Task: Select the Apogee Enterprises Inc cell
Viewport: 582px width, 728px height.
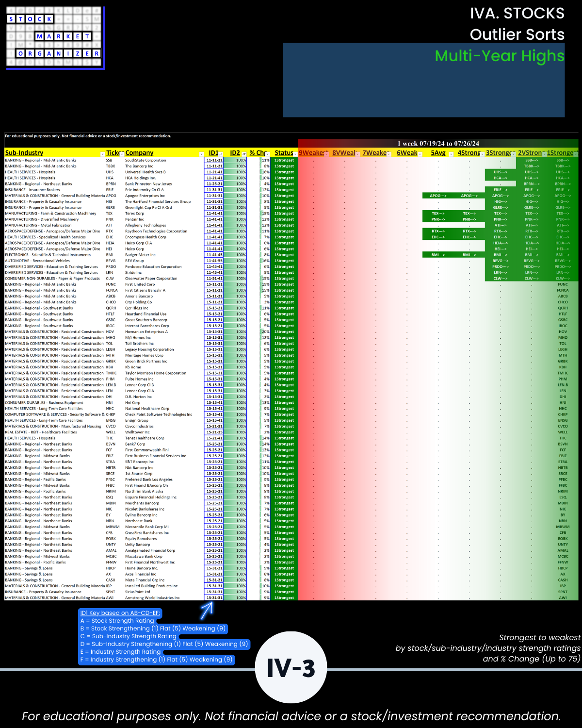Action: 164,196
